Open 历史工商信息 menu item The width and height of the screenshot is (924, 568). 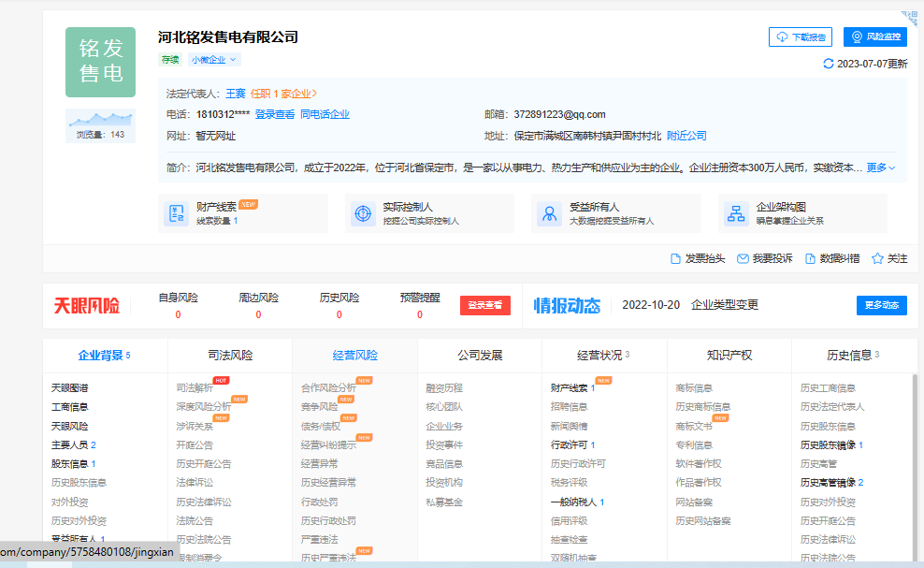(x=828, y=388)
